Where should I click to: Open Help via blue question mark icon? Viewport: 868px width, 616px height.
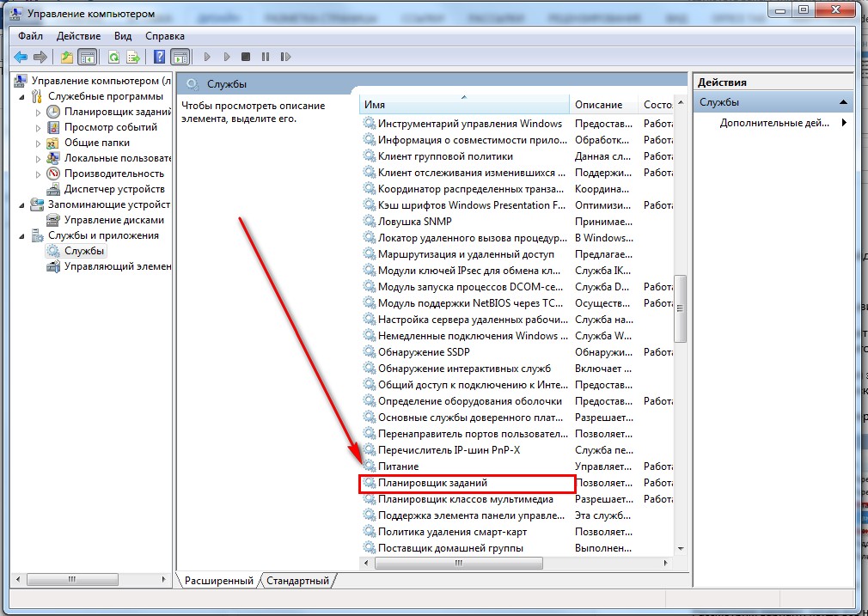[x=160, y=57]
